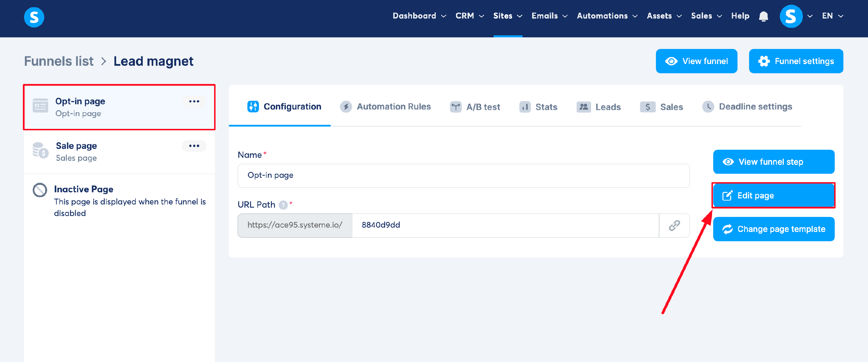The image size is (868, 362).
Task: Click the Sales dollar icon
Action: [647, 107]
